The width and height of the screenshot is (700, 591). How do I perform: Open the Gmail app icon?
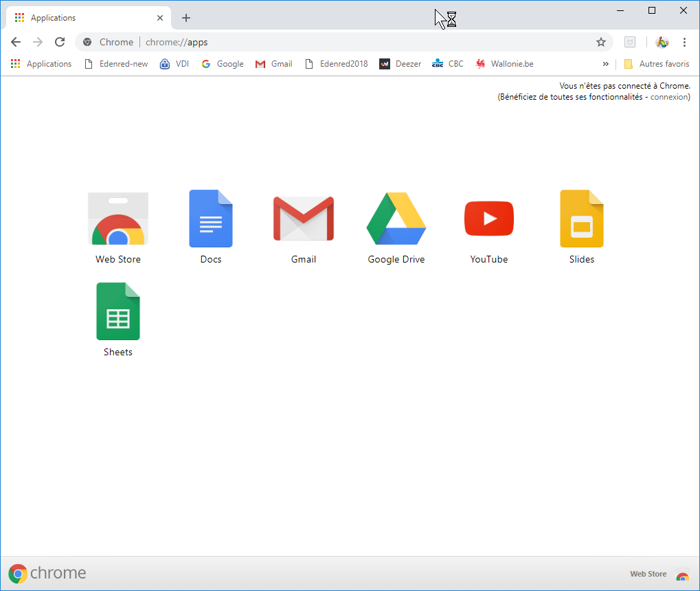pos(304,219)
